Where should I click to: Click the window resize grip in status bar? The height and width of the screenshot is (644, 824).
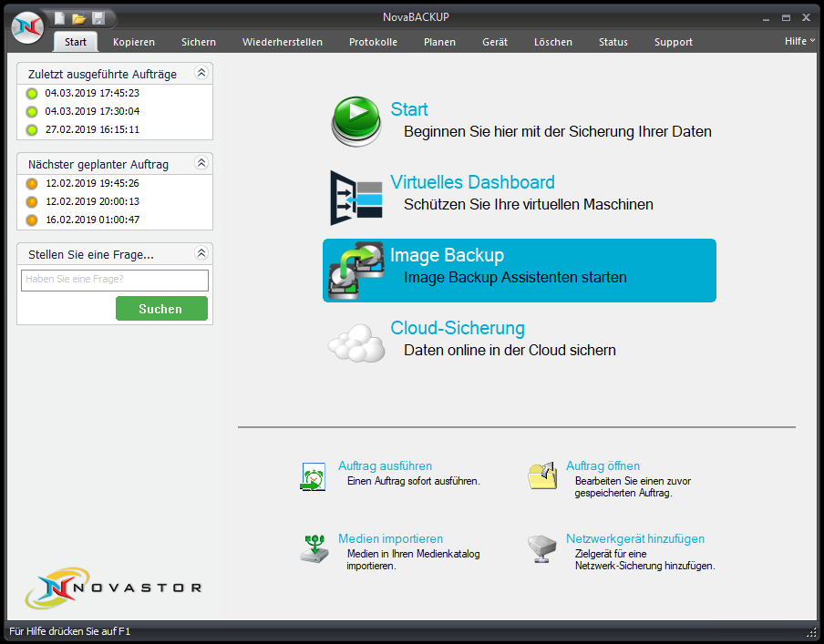point(811,632)
